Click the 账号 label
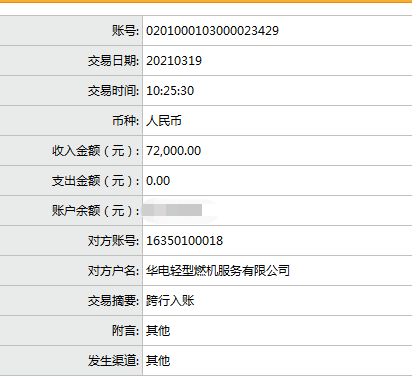This screenshot has height=391, width=412. [125, 31]
